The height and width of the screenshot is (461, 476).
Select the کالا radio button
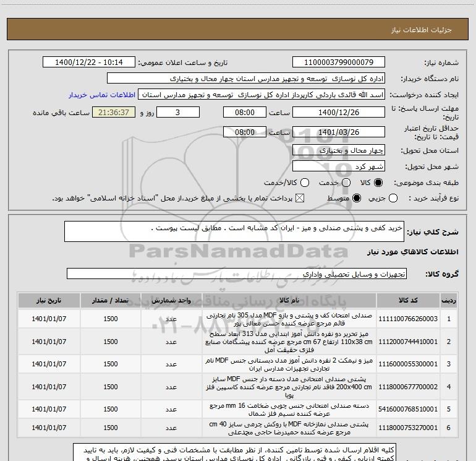(x=378, y=183)
